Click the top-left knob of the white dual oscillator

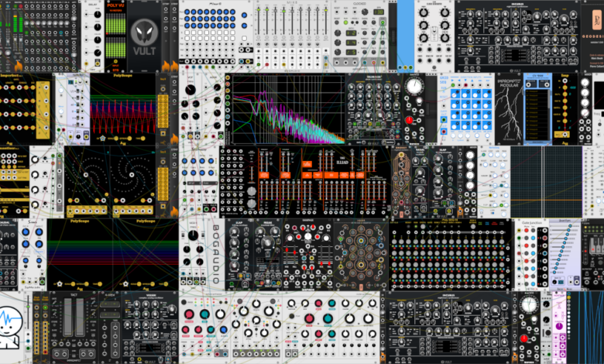click(424, 12)
